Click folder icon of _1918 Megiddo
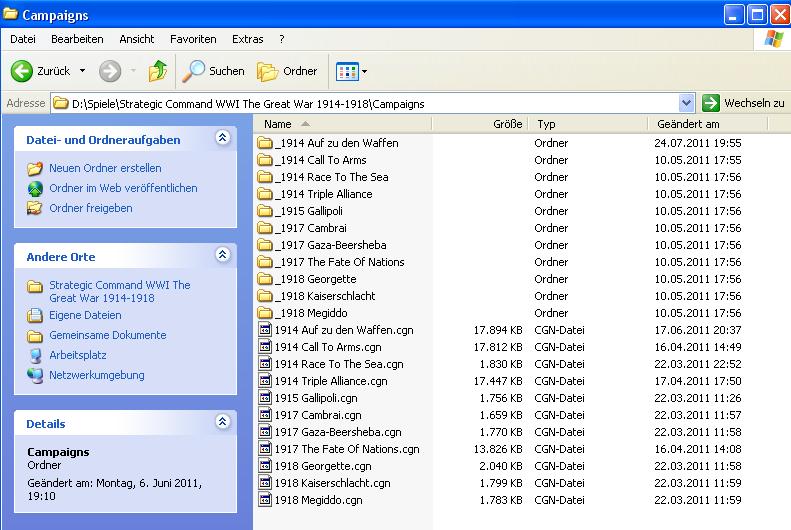This screenshot has height=530, width=791. coord(265,313)
